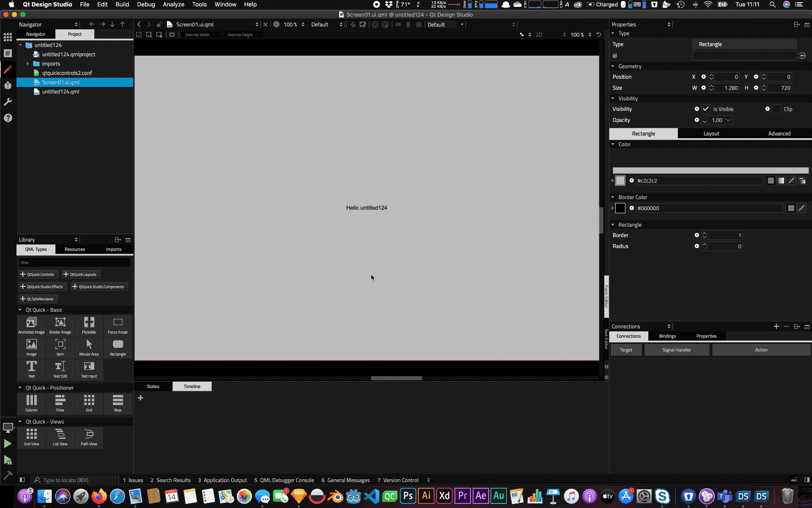Add the QtQuick.Controls import
Screen dimensions: 812x508
[37, 275]
